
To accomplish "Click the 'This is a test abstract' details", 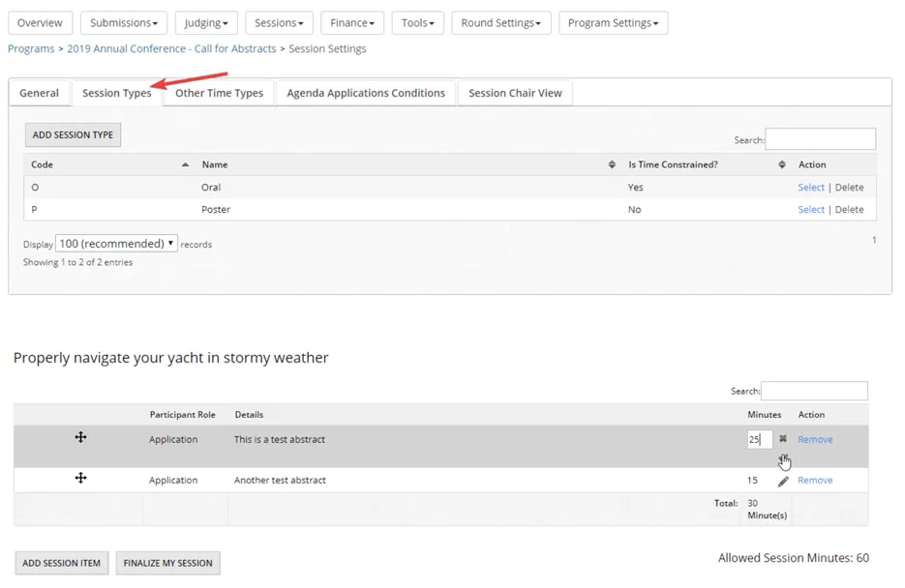I will [x=280, y=439].
